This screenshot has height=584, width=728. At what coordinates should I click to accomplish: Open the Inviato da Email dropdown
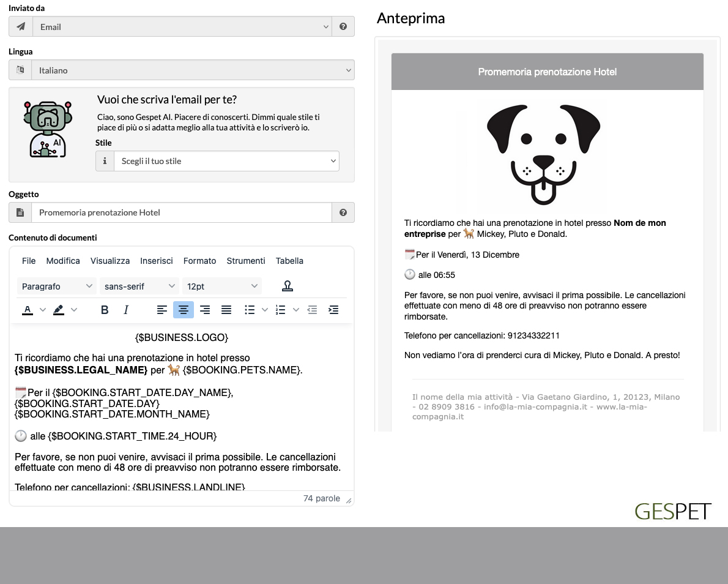[x=182, y=26]
